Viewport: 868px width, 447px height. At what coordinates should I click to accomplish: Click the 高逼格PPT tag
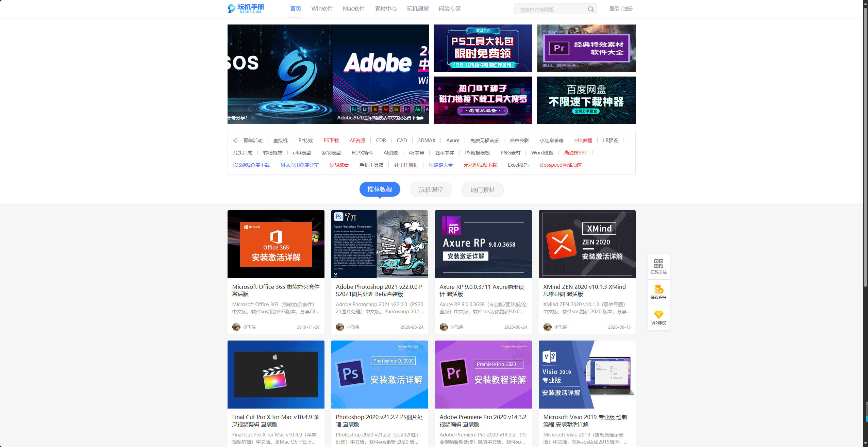(575, 153)
